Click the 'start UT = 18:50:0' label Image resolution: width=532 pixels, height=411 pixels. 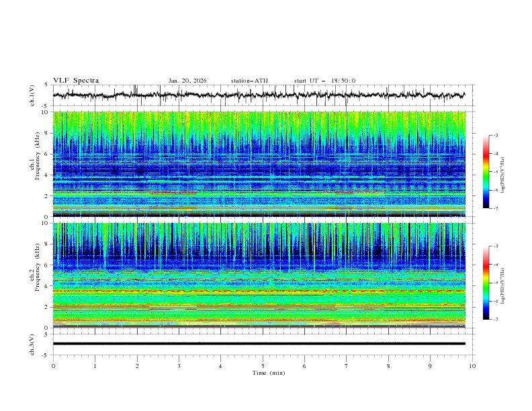pos(324,81)
